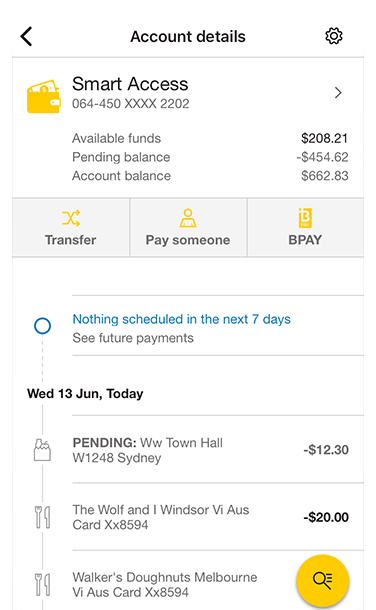Expand Smart Access details with chevron
376x610 pixels.
338,93
